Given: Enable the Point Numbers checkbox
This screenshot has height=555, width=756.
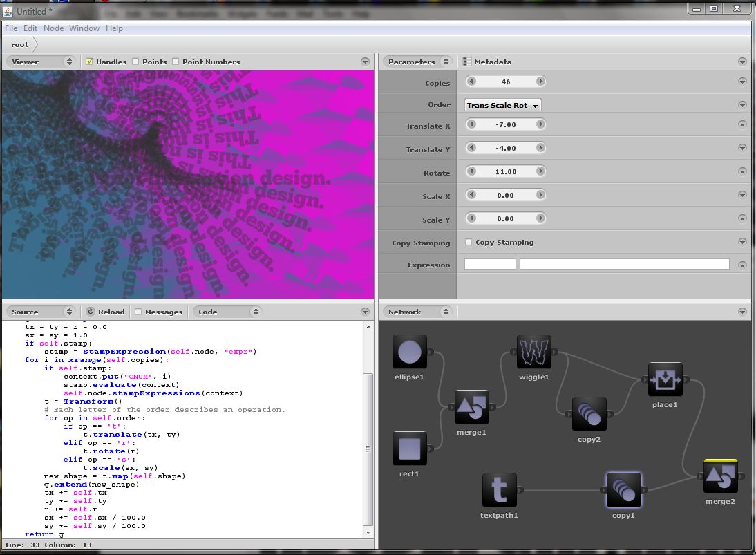Looking at the screenshot, I should (x=176, y=62).
